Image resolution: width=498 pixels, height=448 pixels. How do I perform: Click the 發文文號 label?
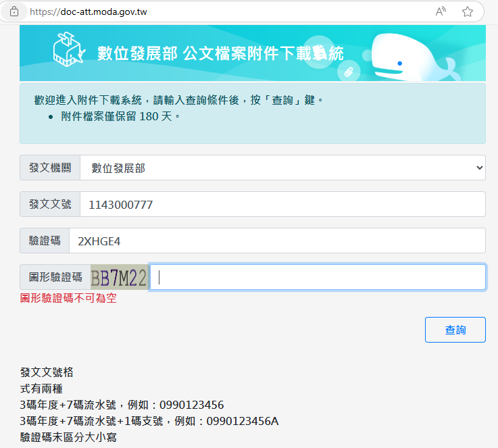50,204
